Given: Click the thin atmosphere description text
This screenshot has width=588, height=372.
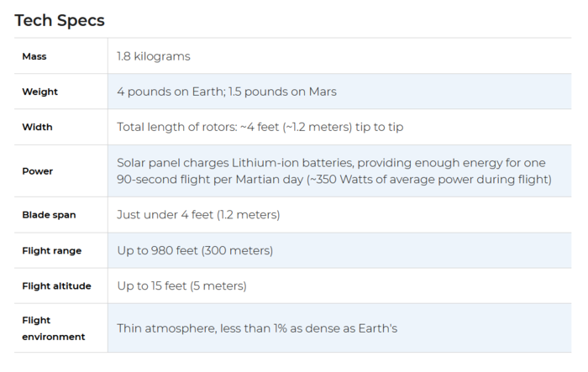Looking at the screenshot, I should pos(257,328).
